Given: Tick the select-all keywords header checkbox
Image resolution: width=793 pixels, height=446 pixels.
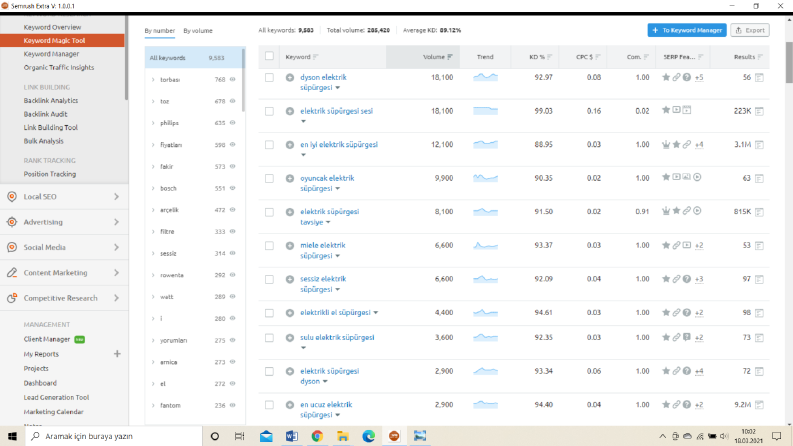Looking at the screenshot, I should point(270,56).
